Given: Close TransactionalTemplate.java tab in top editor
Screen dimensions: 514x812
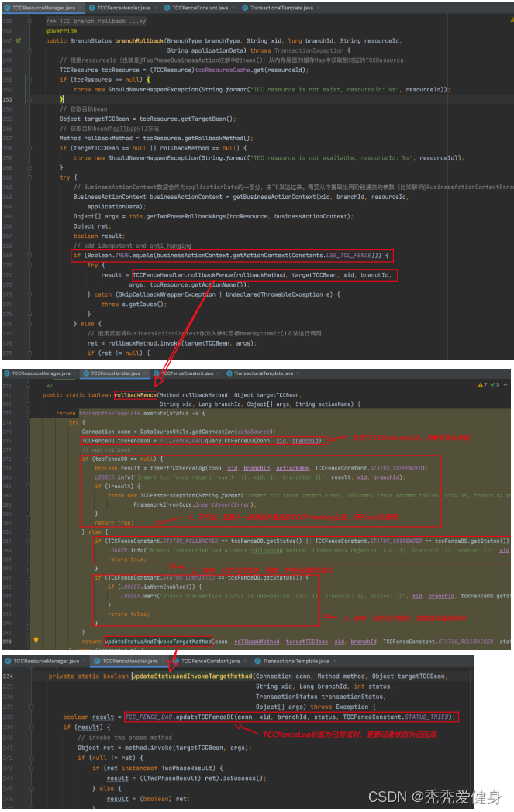Looking at the screenshot, I should 318,8.
